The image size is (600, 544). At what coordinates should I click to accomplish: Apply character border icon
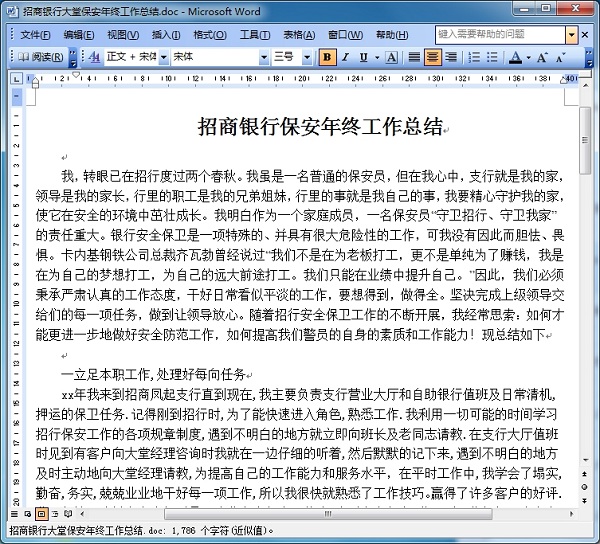click(x=391, y=57)
